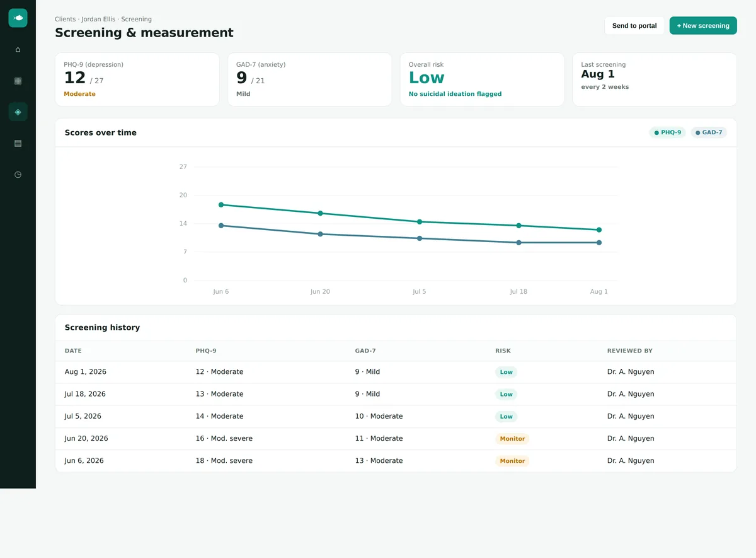
Task: Click the 'Scores over time' heading
Action: click(101, 132)
